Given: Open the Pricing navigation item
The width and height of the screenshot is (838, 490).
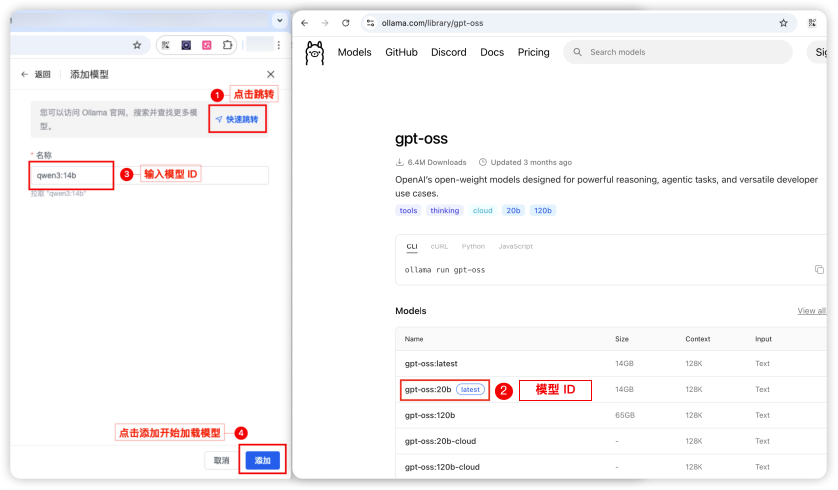Looking at the screenshot, I should [x=533, y=52].
